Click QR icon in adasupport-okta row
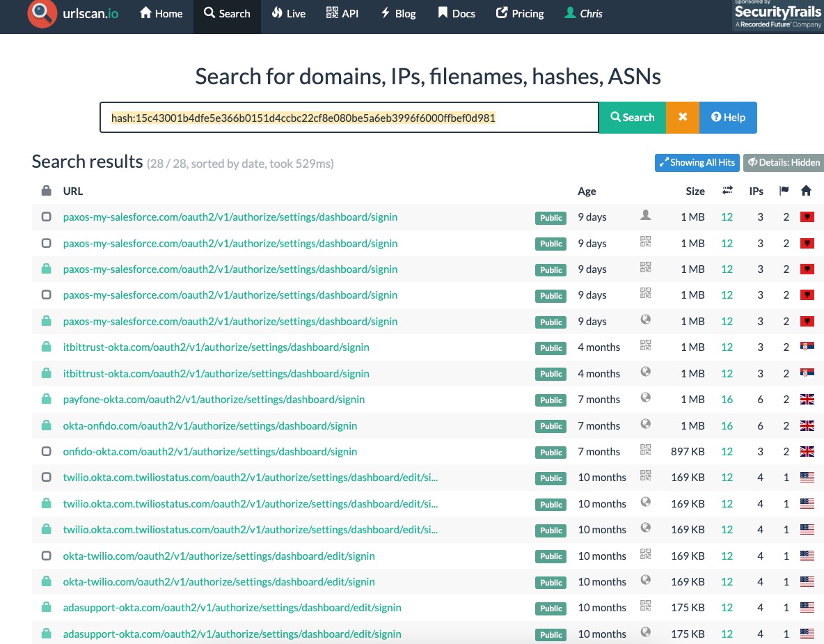This screenshot has width=824, height=644. tap(646, 606)
